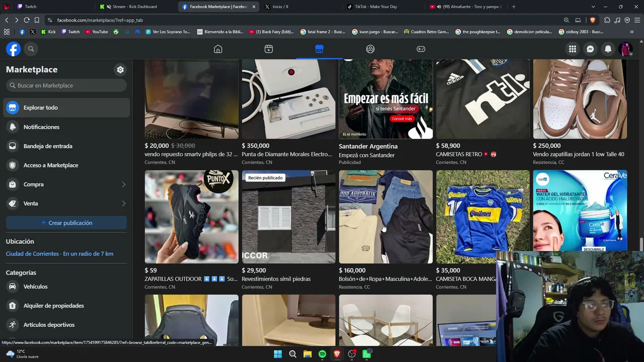Image resolution: width=644 pixels, height=362 pixels.
Task: Open the Kick bookmark
Action: pyautogui.click(x=48, y=32)
